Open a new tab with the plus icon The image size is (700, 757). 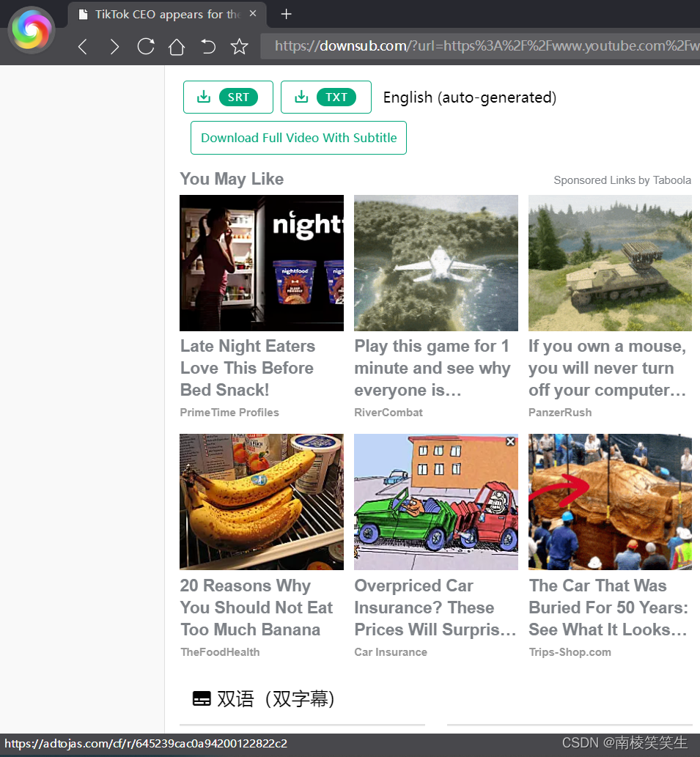pyautogui.click(x=287, y=14)
